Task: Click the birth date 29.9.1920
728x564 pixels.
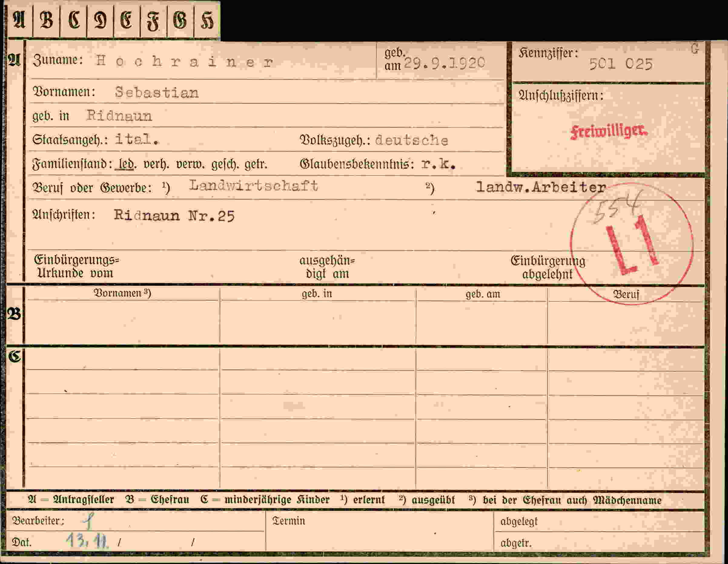Action: pos(444,63)
